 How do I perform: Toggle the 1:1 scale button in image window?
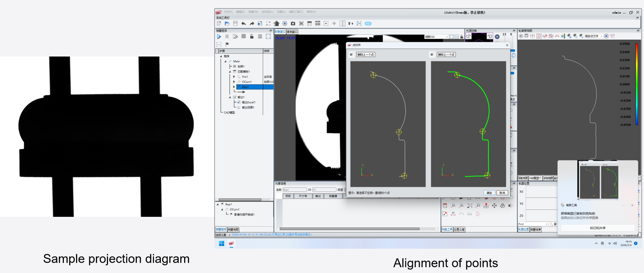(456, 37)
